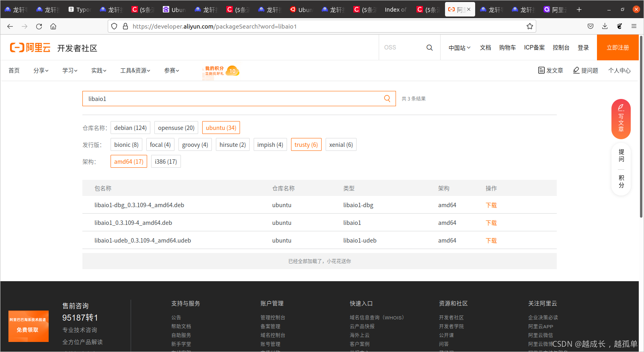Expand the 参赛 dropdown menu

[172, 70]
